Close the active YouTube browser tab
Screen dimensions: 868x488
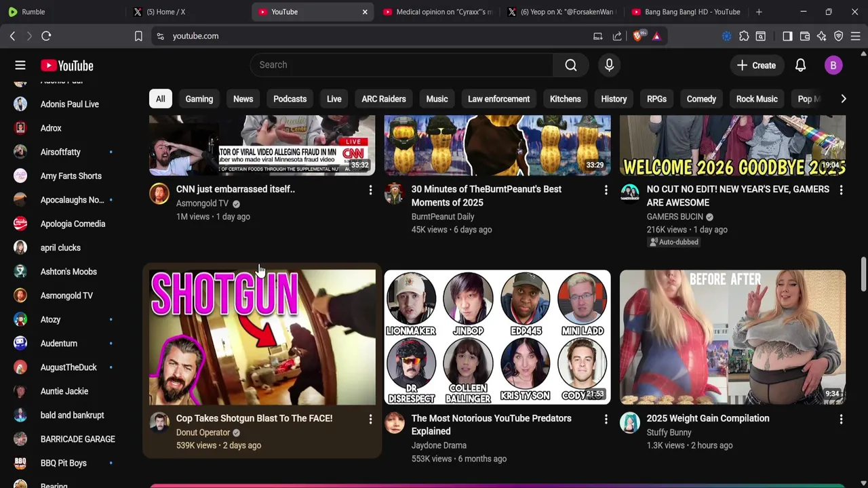click(365, 12)
